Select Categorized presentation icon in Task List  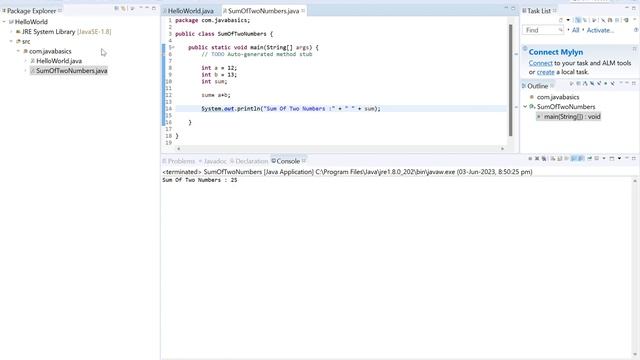[x=578, y=20]
